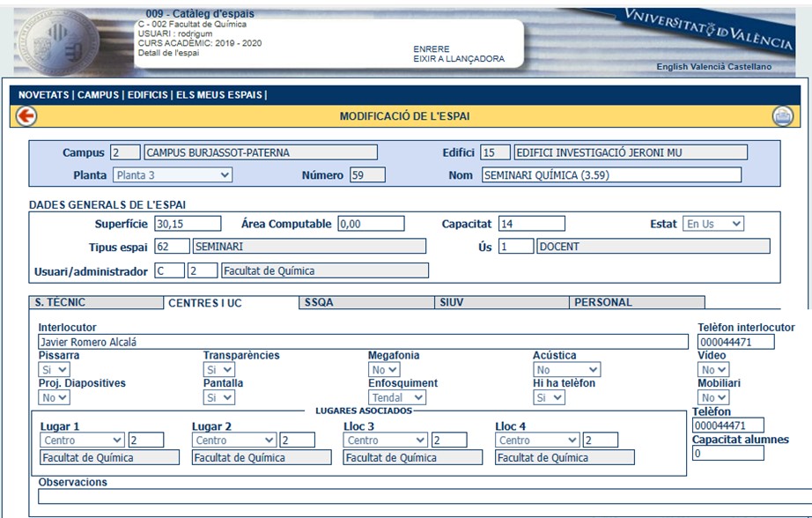Click the red back arrow icon
812x518 pixels.
coord(26,116)
